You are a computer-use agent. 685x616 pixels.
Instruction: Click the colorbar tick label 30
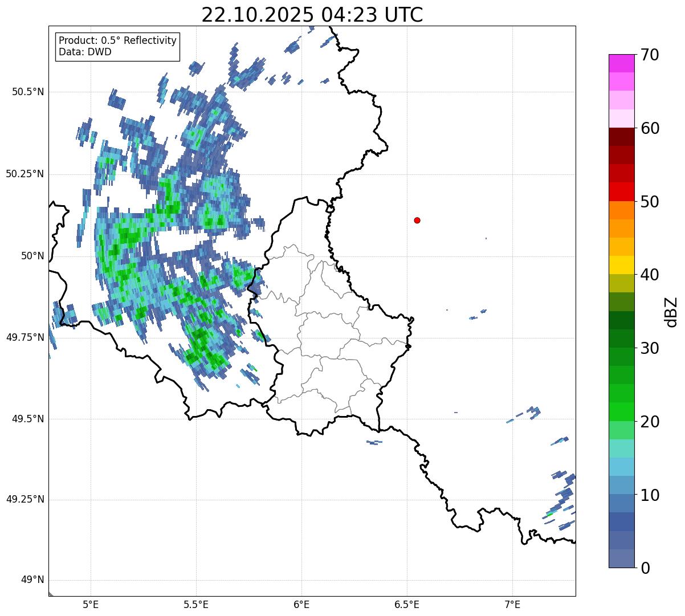tap(650, 348)
